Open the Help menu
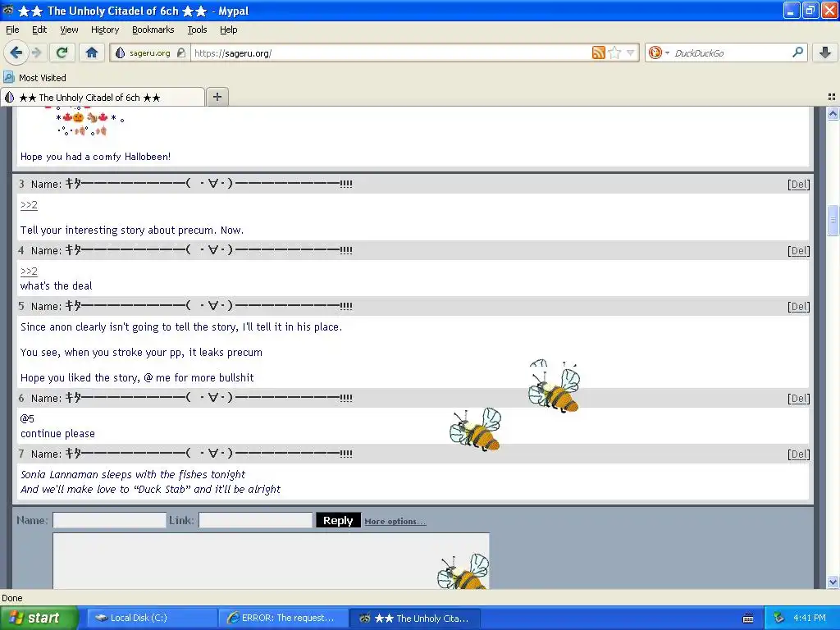This screenshot has height=630, width=840. click(228, 30)
